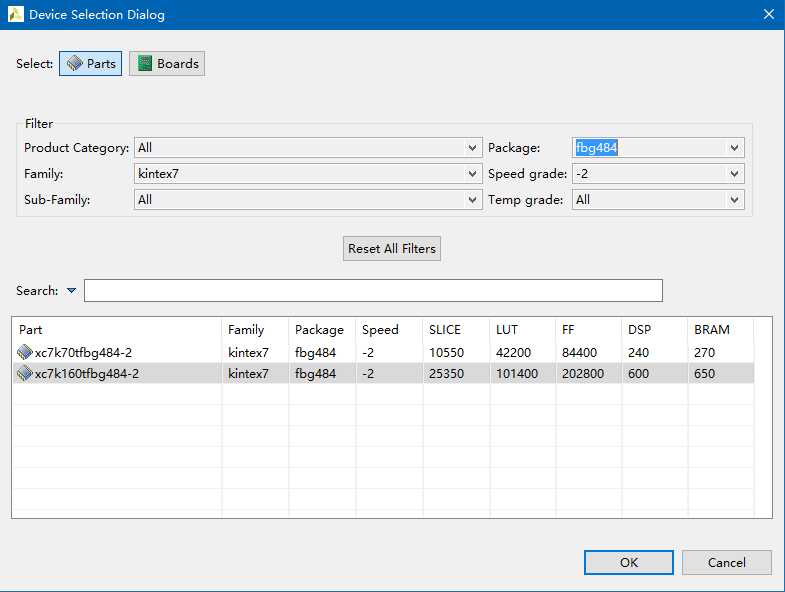Click DSP value 600

[x=638, y=374]
